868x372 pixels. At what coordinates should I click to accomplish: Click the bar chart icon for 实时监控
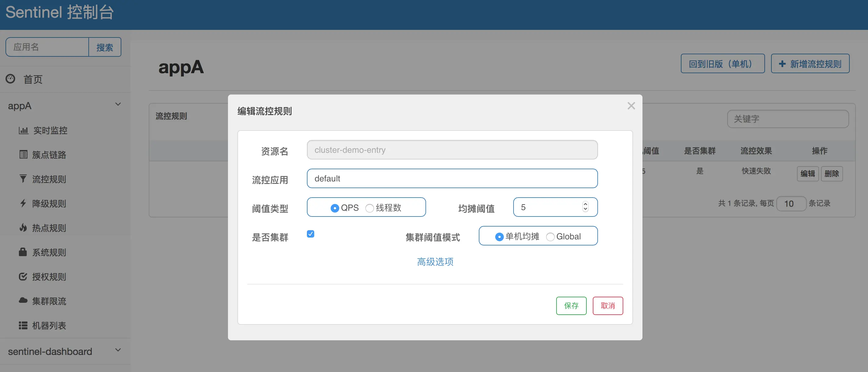(23, 130)
